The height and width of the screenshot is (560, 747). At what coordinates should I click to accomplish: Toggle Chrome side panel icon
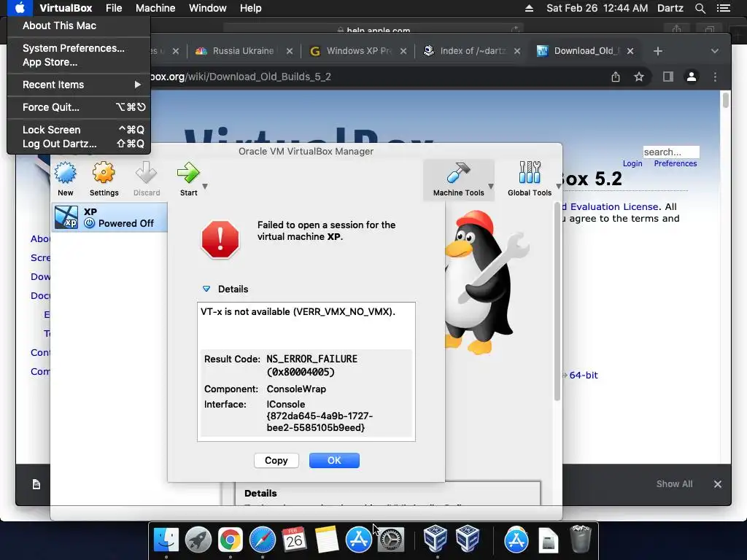[668, 77]
